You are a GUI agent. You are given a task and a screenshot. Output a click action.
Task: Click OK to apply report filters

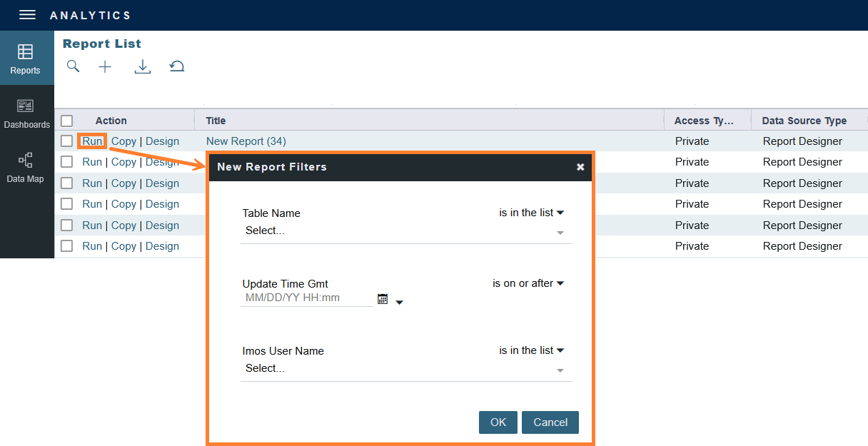point(498,422)
